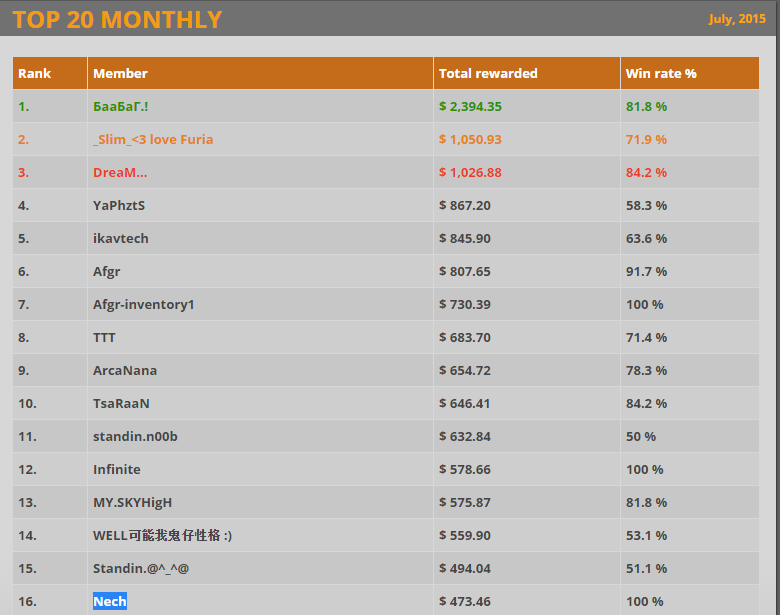Click the Rank column header

point(50,73)
